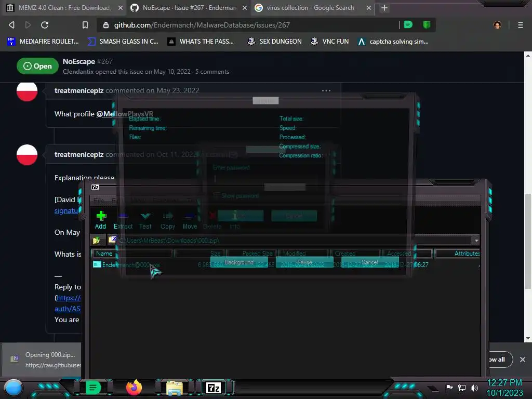Close the virus collection Google Search tab
532x399 pixels.
click(x=369, y=8)
